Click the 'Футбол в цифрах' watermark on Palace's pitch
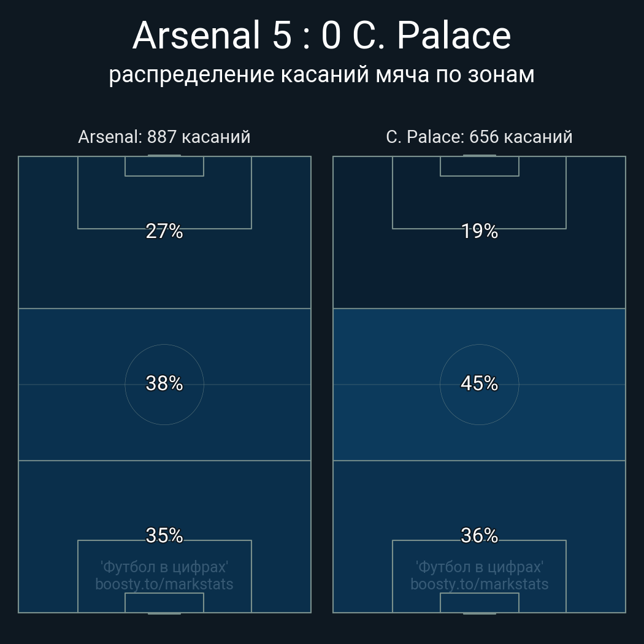The height and width of the screenshot is (644, 644). 479,567
